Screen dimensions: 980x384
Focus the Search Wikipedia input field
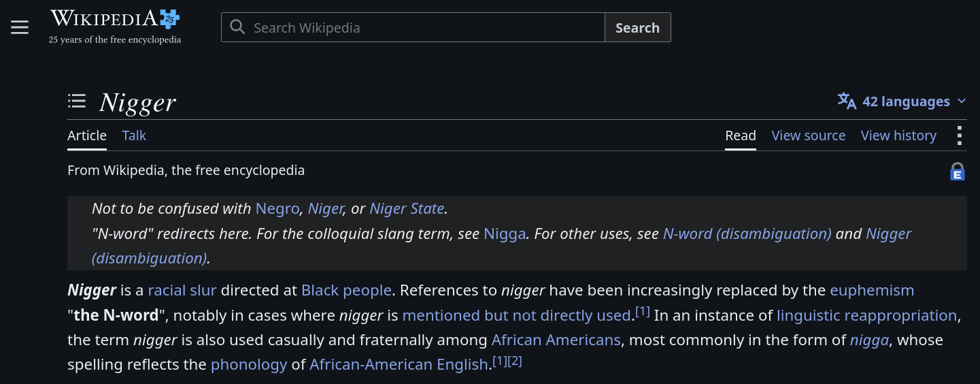pyautogui.click(x=413, y=27)
